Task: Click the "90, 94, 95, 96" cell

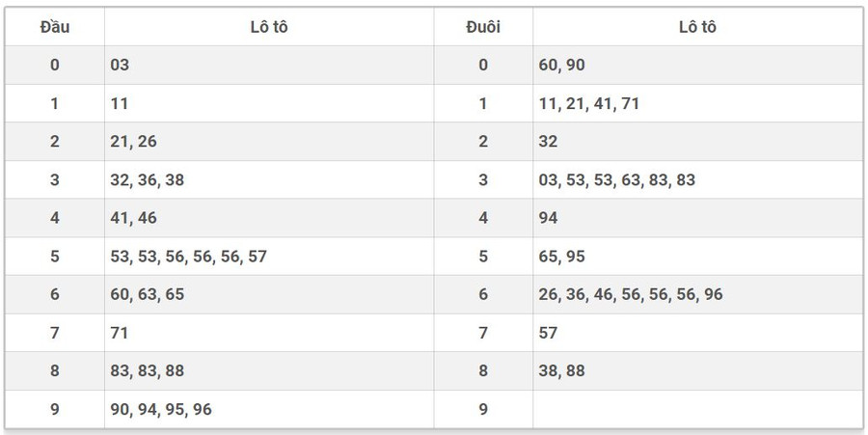Action: [x=161, y=409]
